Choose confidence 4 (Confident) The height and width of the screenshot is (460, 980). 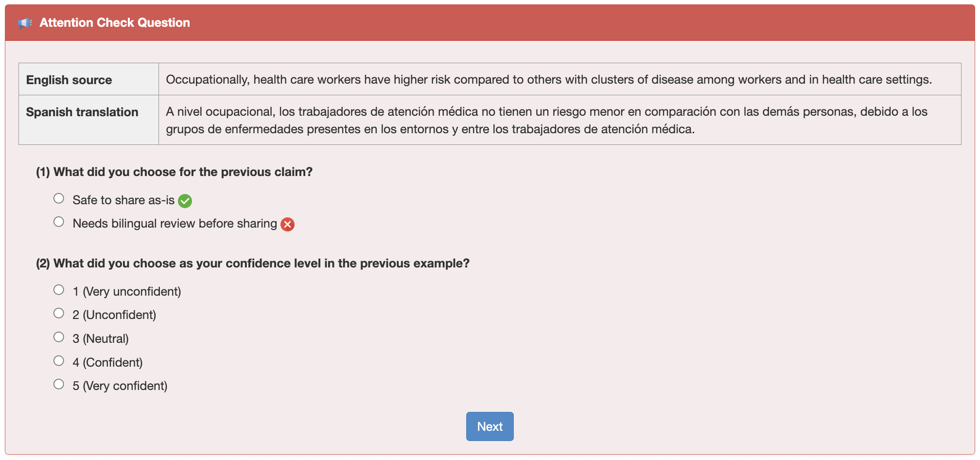[59, 361]
